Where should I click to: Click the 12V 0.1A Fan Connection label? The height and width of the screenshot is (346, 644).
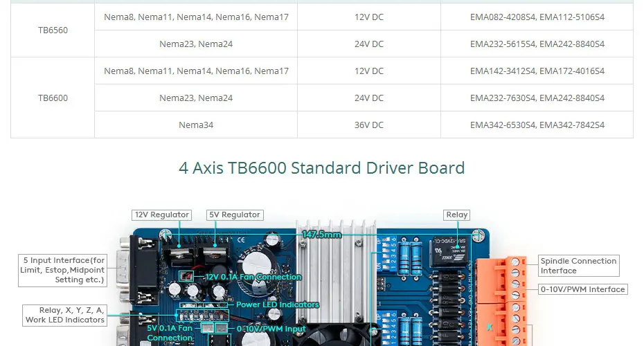click(x=253, y=277)
